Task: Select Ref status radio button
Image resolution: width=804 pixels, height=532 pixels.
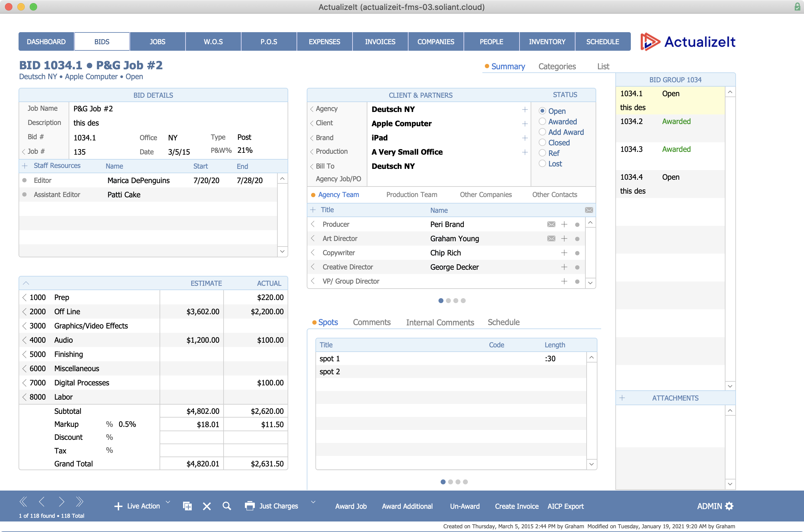Action: (x=542, y=153)
